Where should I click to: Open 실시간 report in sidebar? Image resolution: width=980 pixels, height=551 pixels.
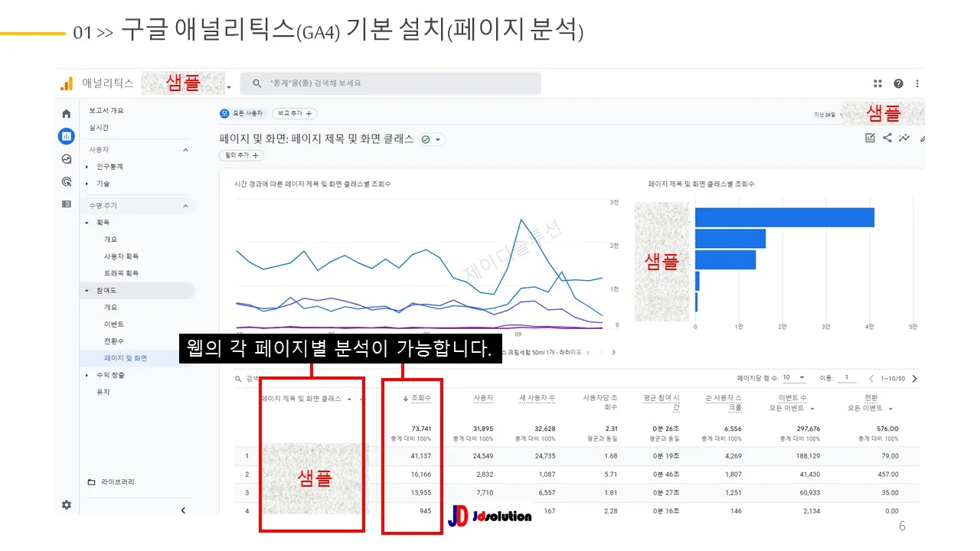99,127
